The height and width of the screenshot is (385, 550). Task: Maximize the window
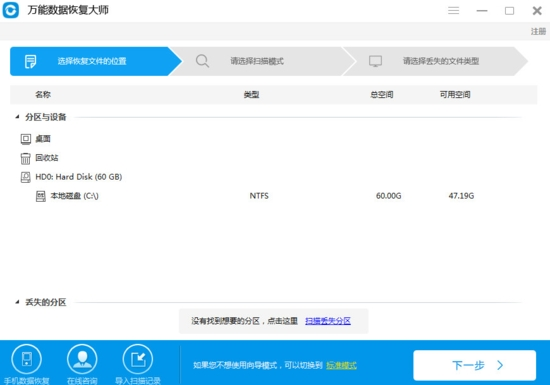(509, 11)
